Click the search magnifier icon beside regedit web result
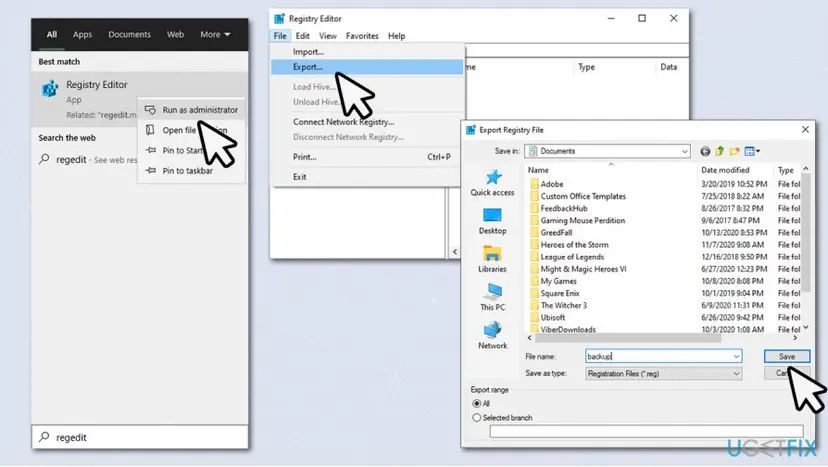 45,159
